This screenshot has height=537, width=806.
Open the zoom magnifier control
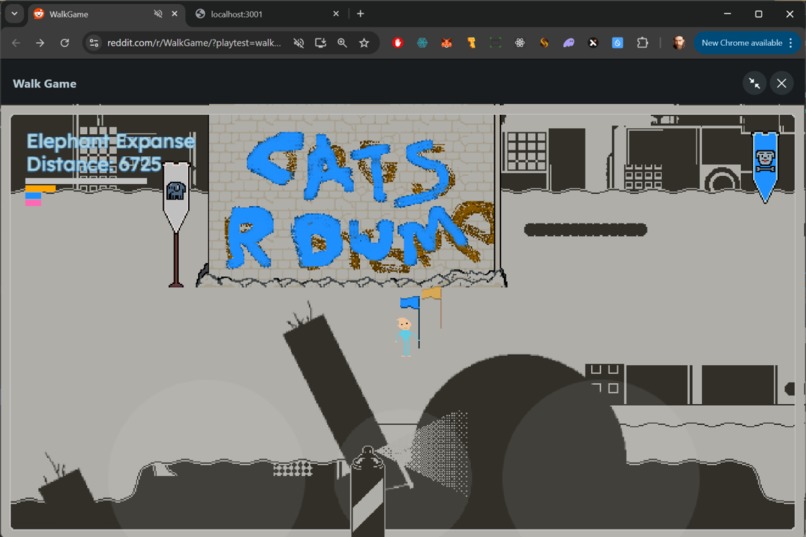coord(342,43)
